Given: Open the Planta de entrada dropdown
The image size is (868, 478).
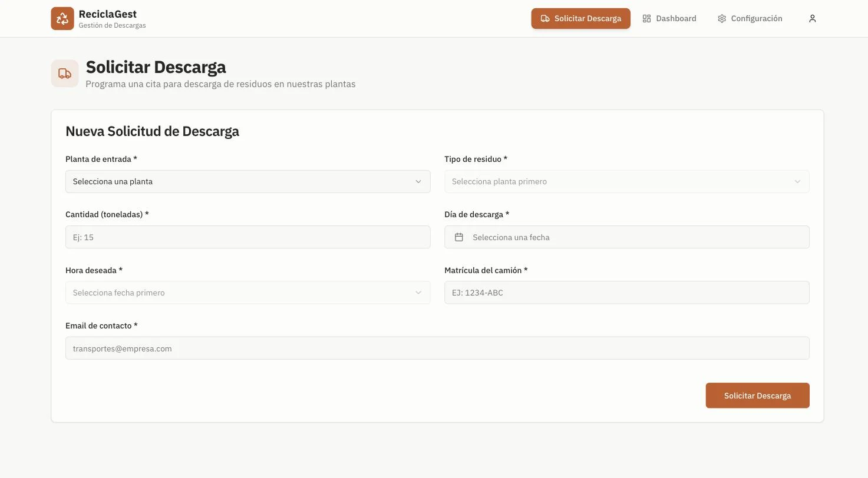Looking at the screenshot, I should tap(248, 181).
